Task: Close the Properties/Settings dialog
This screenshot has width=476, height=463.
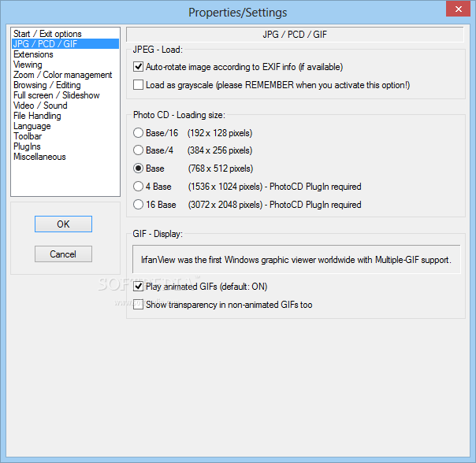Action: click(x=458, y=9)
